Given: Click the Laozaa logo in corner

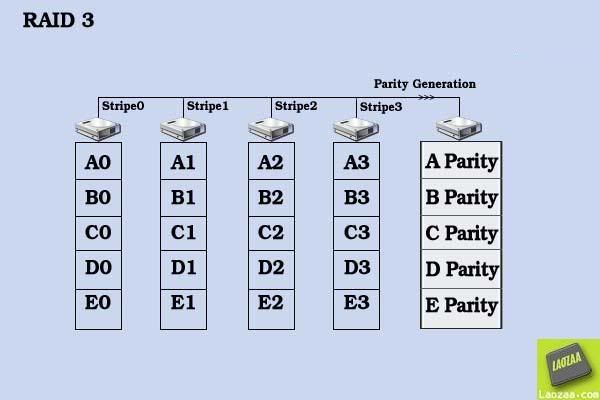Looking at the screenshot, I should 569,369.
